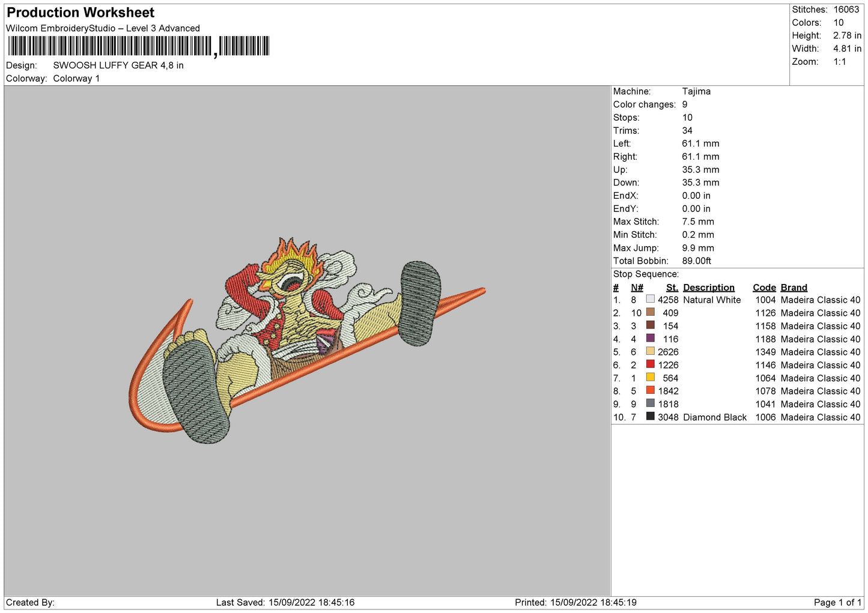Pick the dark brown swatch in row 3
This screenshot has width=868, height=613.
pos(650,325)
